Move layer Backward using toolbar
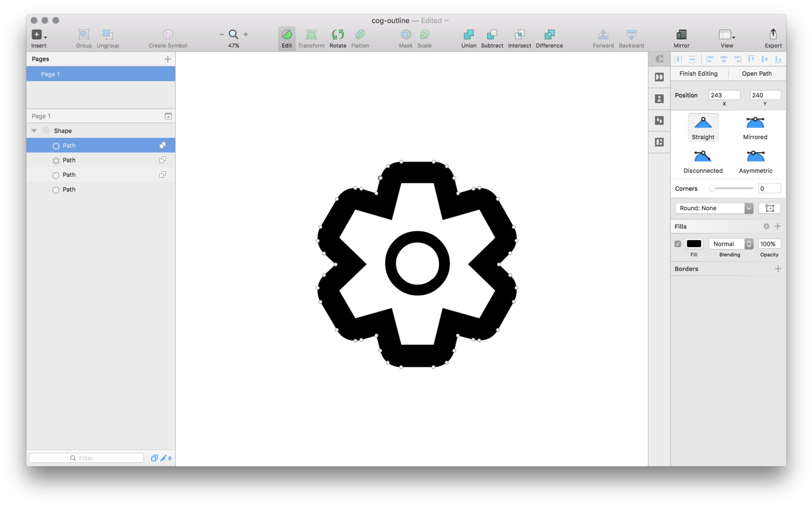Viewport: 812px width, 506px height. point(631,34)
